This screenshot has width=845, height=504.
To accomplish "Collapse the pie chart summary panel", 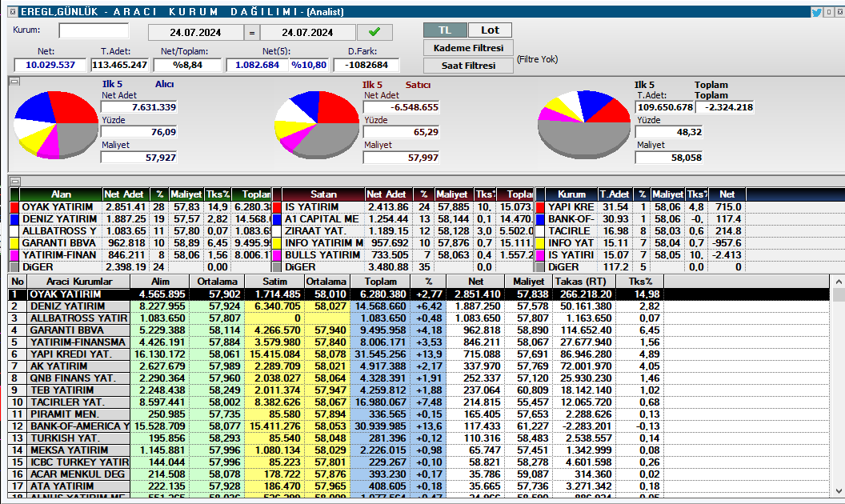I will [15, 82].
